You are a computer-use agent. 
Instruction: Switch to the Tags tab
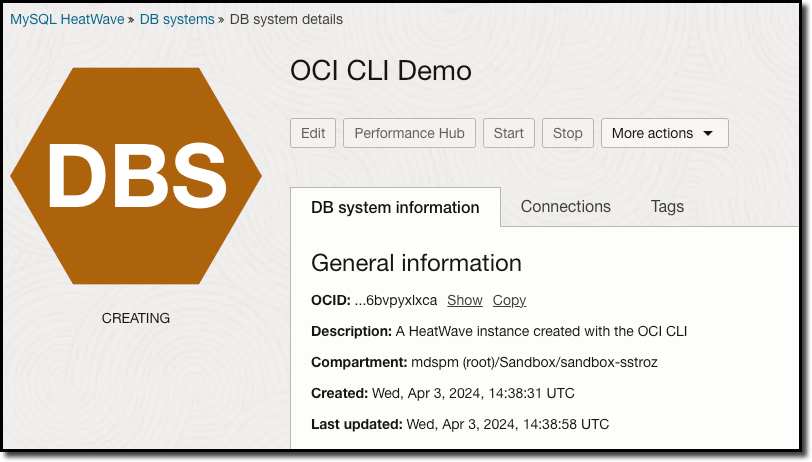(x=667, y=207)
